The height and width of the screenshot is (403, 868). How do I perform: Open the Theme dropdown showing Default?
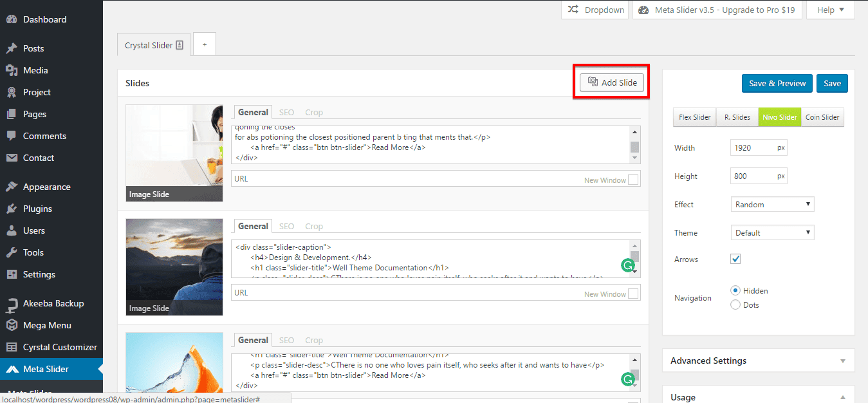772,233
